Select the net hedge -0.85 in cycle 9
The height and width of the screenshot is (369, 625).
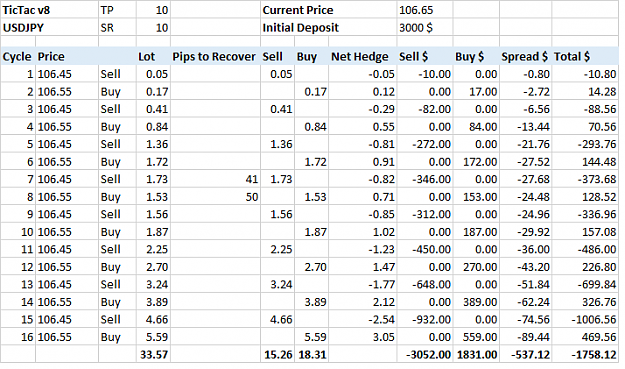click(363, 214)
